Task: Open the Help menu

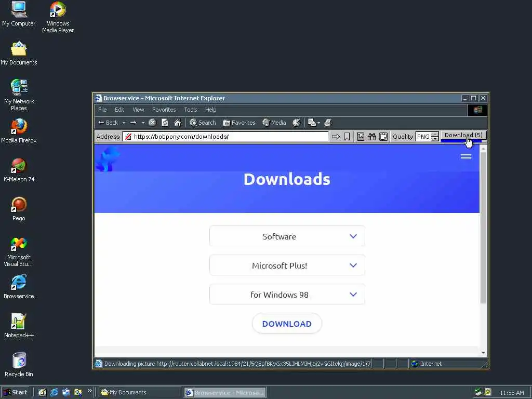Action: [210, 110]
